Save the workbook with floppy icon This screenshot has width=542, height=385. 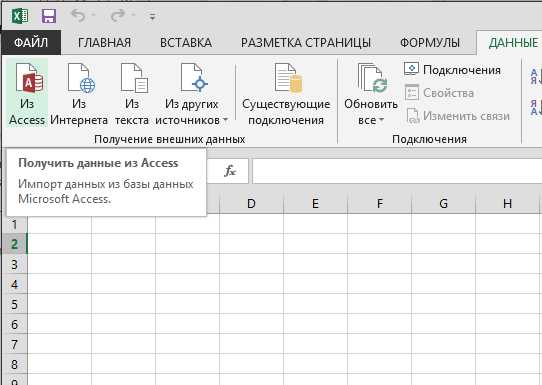49,16
